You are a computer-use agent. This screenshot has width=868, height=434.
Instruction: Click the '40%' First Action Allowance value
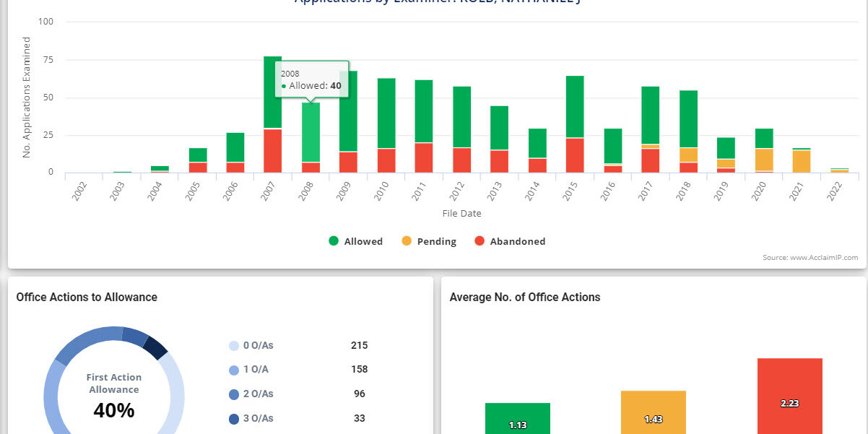(114, 410)
